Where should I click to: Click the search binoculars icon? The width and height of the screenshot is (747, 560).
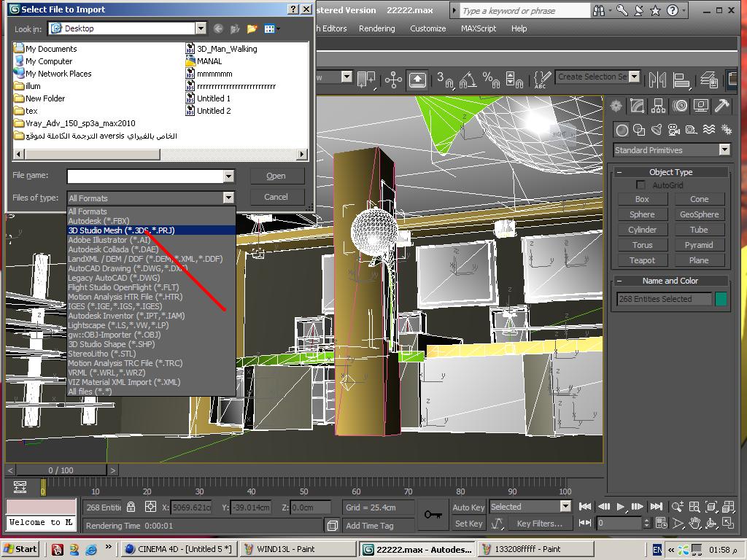point(599,10)
